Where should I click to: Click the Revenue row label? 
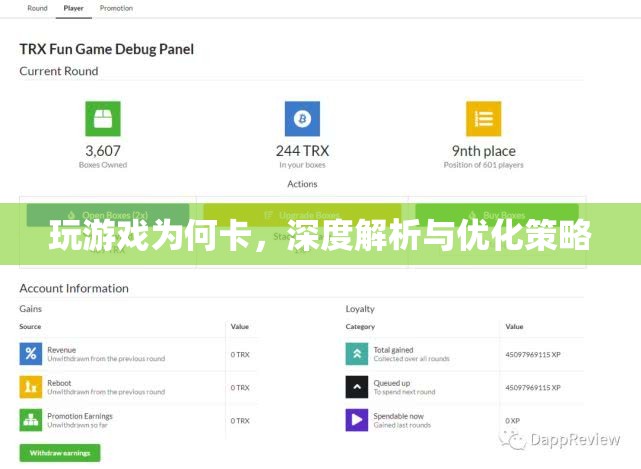click(62, 350)
